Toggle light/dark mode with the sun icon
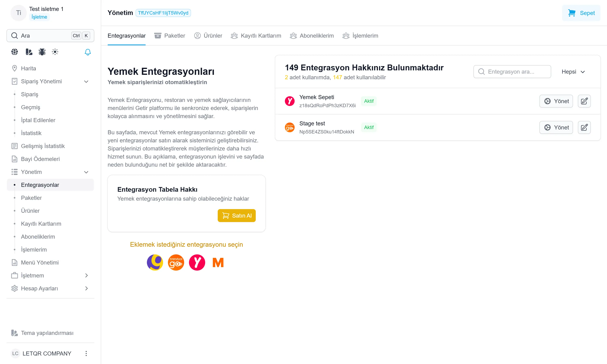 (x=55, y=52)
